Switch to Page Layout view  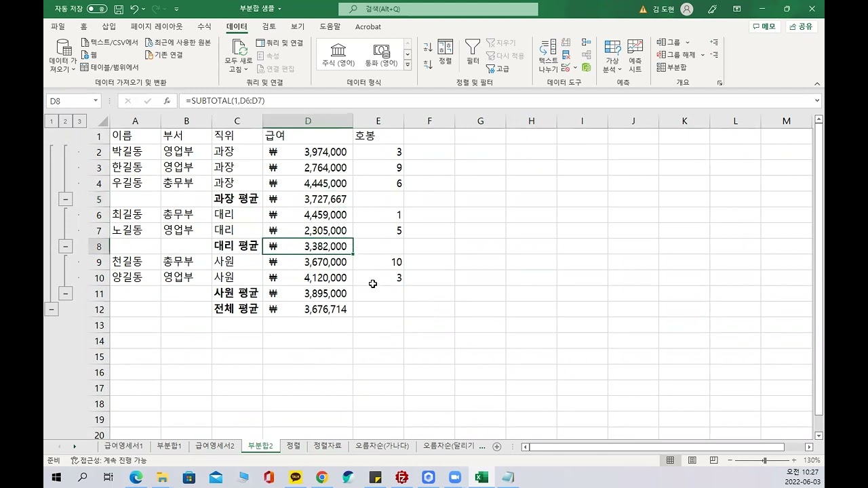692,460
